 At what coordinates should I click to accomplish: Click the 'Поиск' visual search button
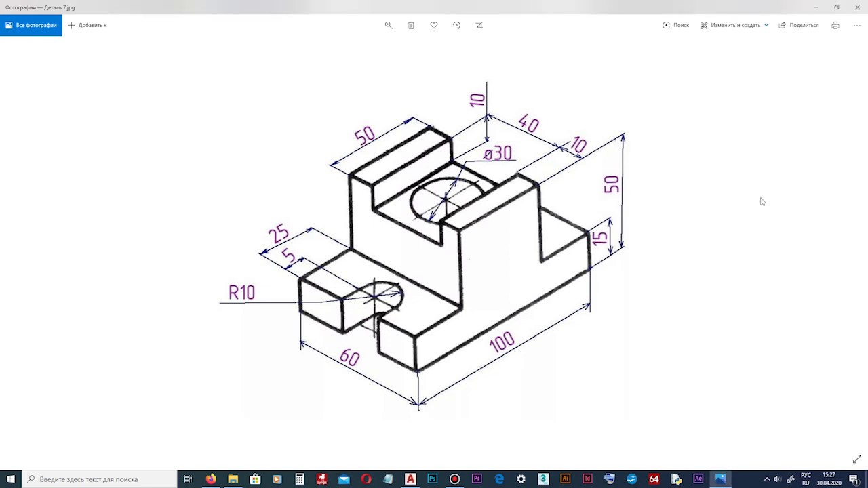tap(675, 25)
